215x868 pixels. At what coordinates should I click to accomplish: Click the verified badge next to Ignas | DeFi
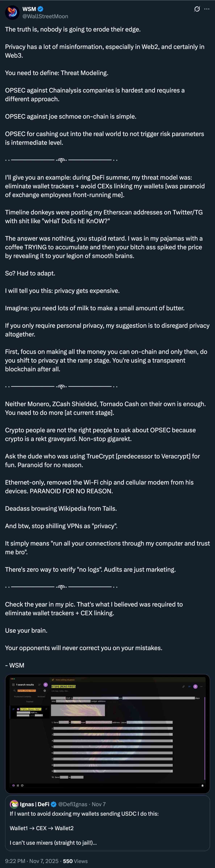click(53, 804)
